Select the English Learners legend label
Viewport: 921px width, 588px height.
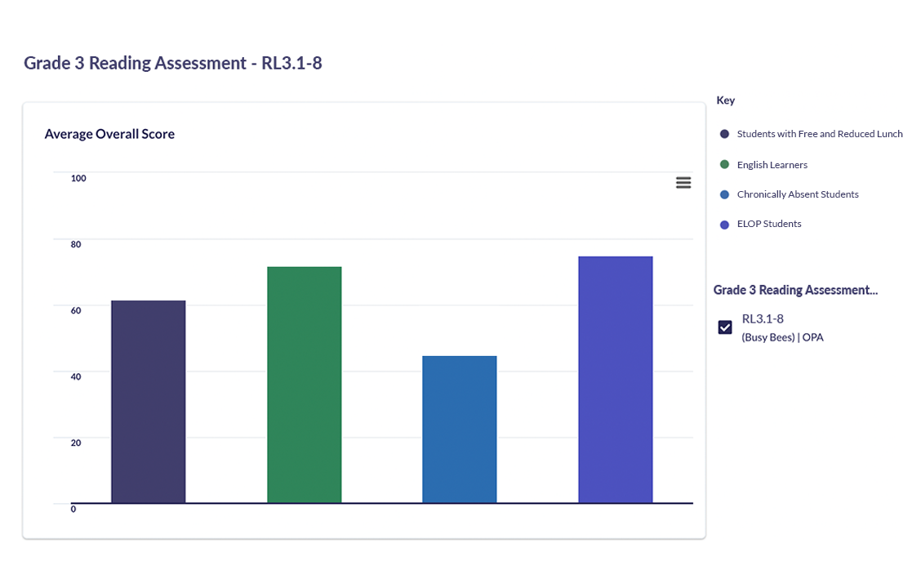(x=772, y=165)
